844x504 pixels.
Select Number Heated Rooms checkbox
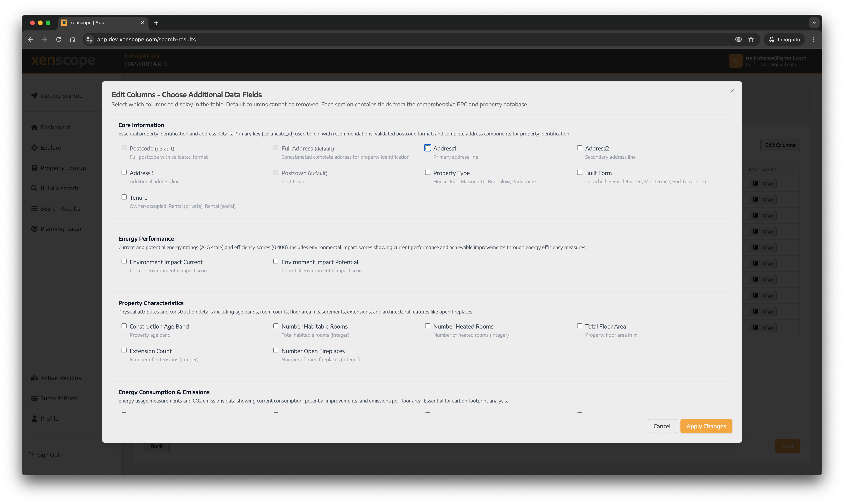[427, 326]
